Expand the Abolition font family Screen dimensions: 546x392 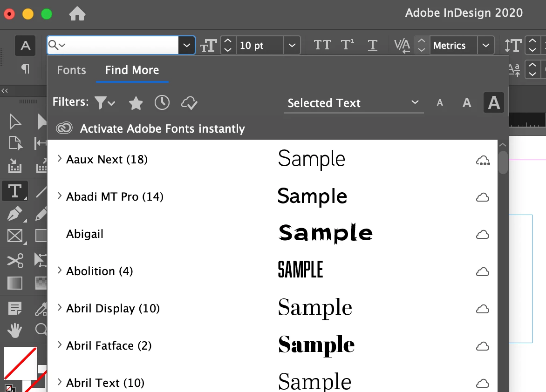coord(60,270)
